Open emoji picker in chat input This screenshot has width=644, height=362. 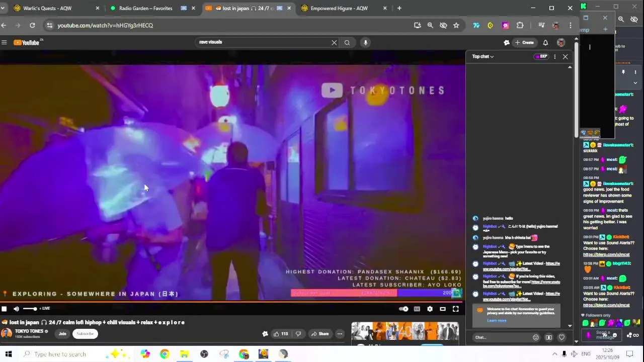click(x=536, y=337)
